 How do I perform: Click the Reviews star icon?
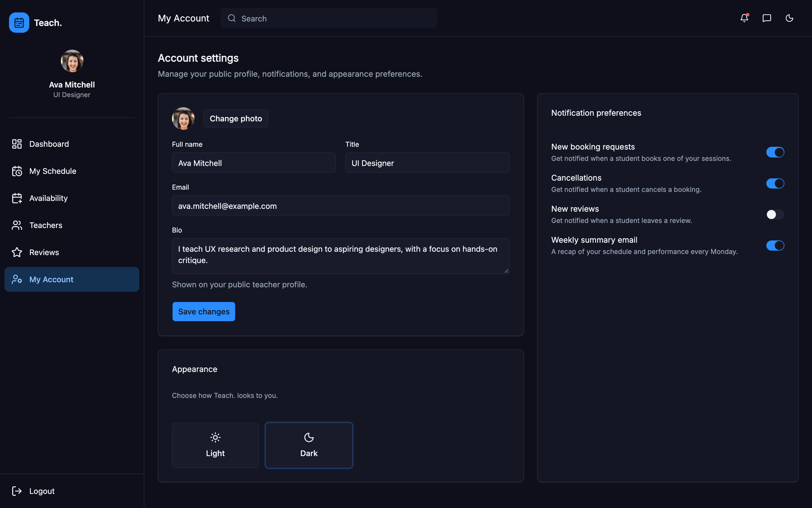point(17,252)
